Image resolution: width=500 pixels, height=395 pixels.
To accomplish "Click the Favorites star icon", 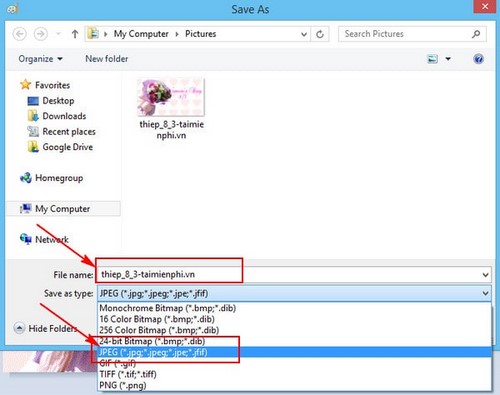I will (x=26, y=84).
